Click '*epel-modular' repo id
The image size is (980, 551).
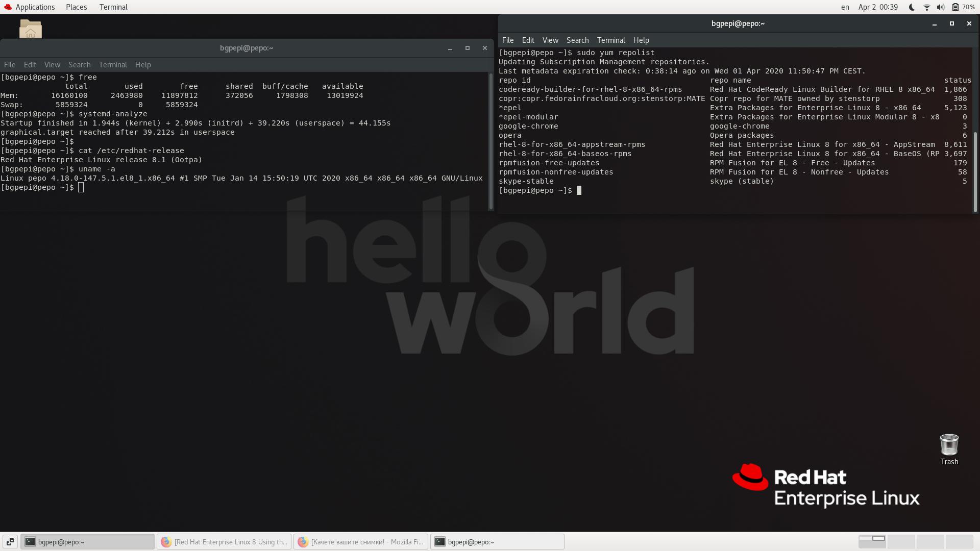528,117
